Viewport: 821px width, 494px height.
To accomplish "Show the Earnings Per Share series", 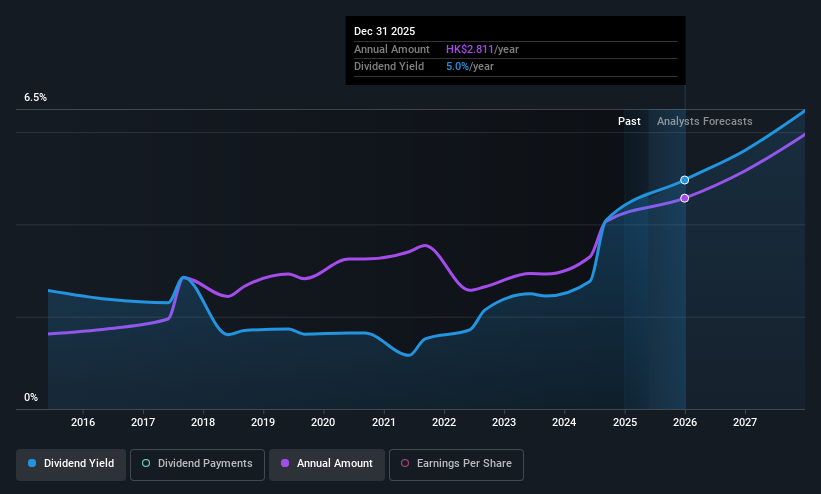I will (456, 464).
